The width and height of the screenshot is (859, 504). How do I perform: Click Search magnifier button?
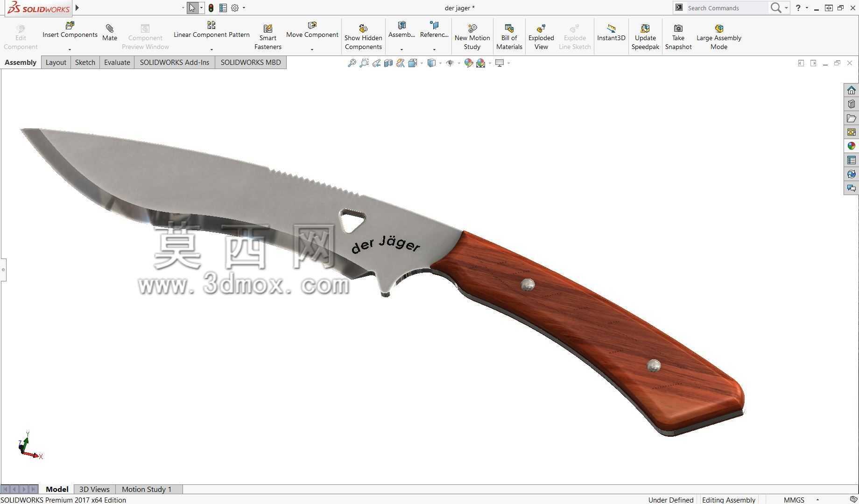[x=775, y=8]
